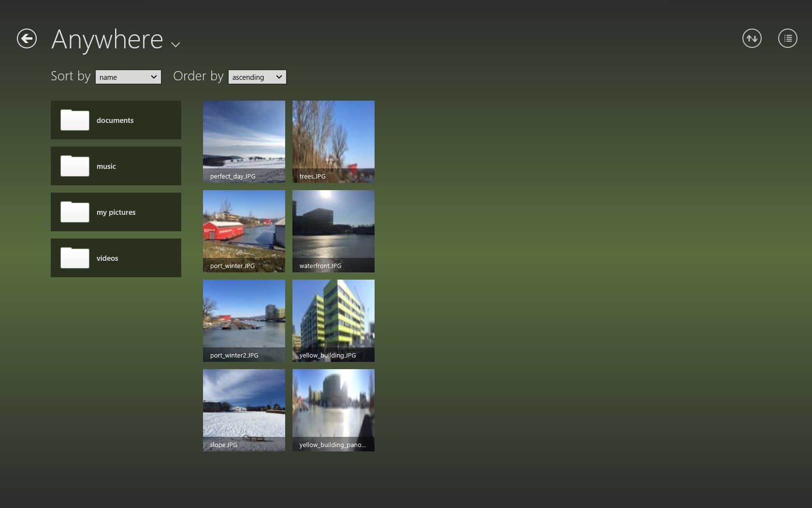Click the Anywhere title text
This screenshot has height=508, width=812.
(107, 40)
